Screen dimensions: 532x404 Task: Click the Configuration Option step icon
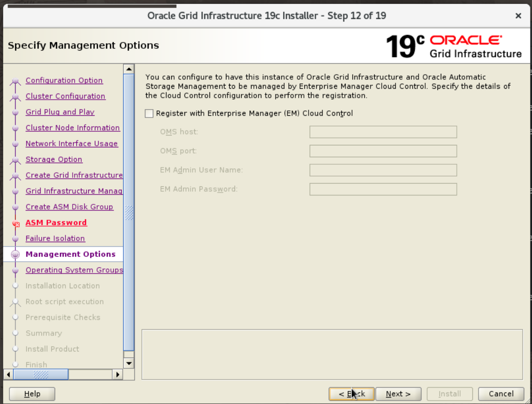click(15, 81)
